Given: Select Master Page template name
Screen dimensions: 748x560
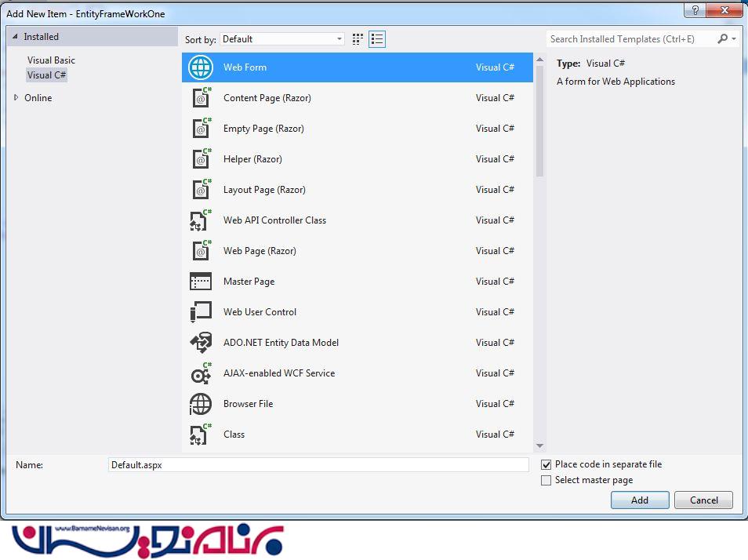Looking at the screenshot, I should point(249,282).
